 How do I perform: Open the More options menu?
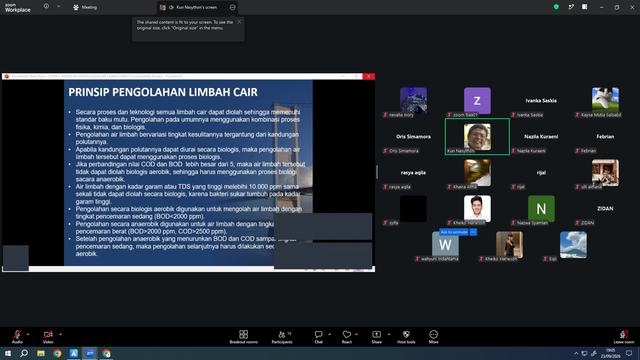pos(433,337)
